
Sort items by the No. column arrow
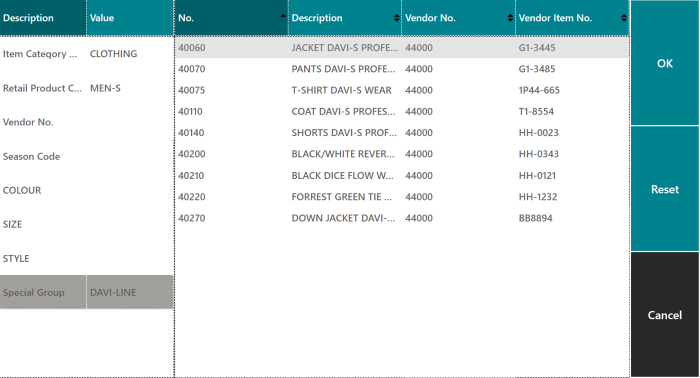[x=283, y=16]
